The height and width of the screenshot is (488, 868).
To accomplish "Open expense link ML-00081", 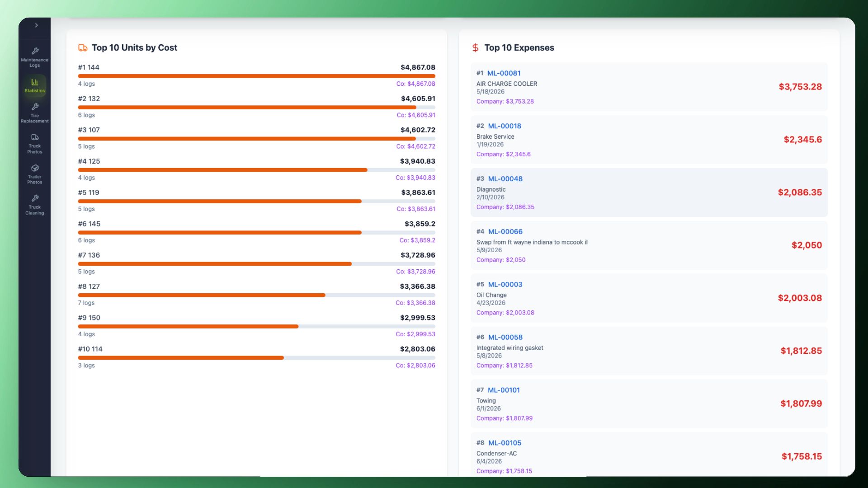I will 504,73.
